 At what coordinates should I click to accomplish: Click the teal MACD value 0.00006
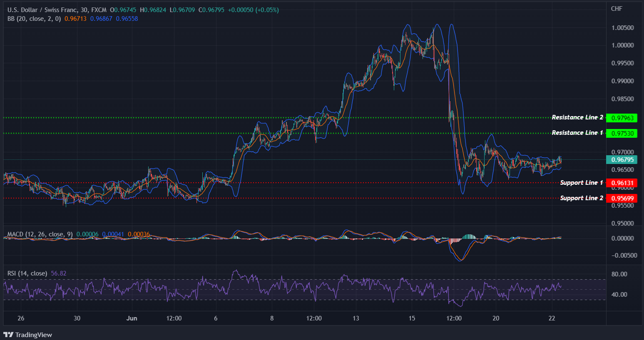pos(87,234)
